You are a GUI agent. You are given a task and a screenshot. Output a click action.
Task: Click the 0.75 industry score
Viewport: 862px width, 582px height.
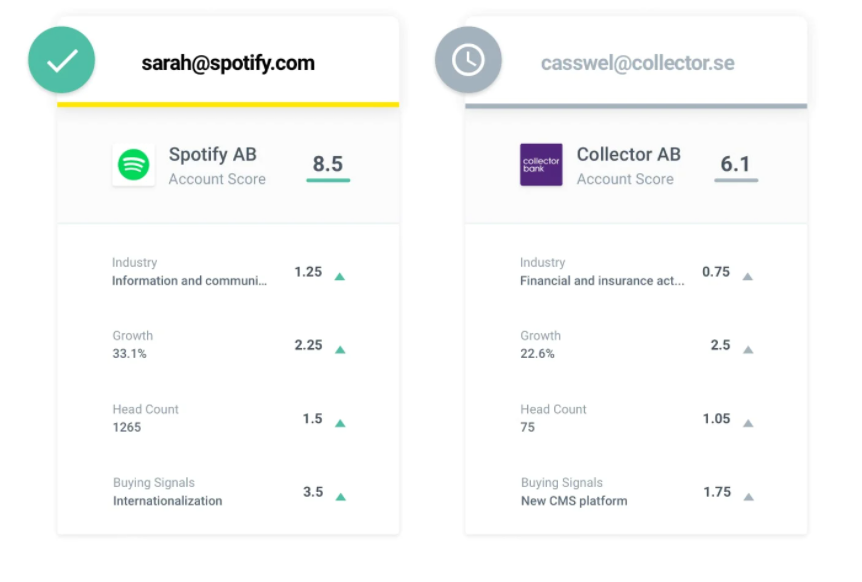tap(716, 272)
